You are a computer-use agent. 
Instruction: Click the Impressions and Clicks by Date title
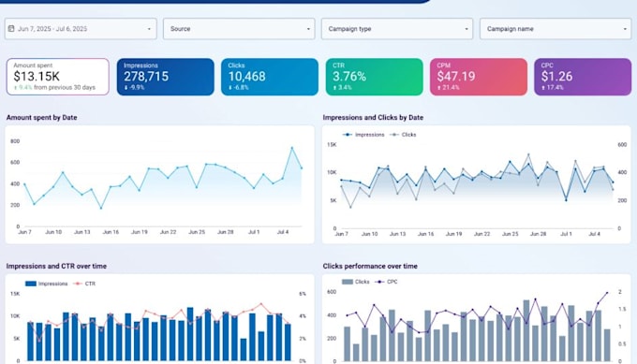tap(373, 118)
